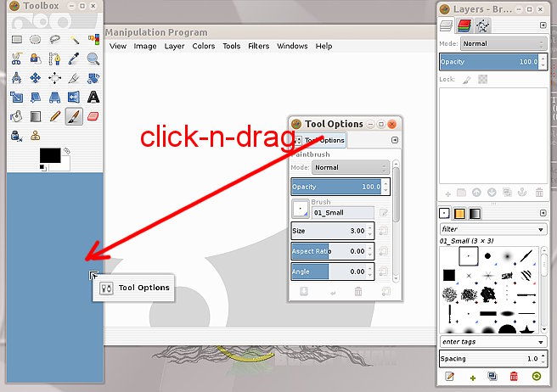Select the Color Picker eyedropper tool
This screenshot has height=392, width=557.
74,59
